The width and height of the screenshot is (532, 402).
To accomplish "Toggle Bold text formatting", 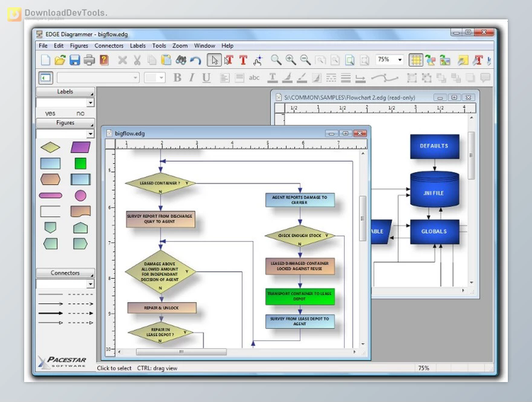I will coord(177,78).
